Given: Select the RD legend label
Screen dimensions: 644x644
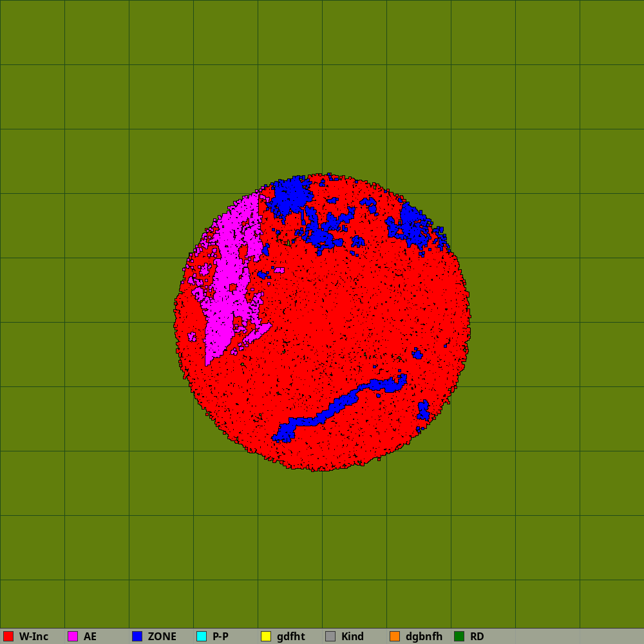Looking at the screenshot, I should [x=477, y=636].
